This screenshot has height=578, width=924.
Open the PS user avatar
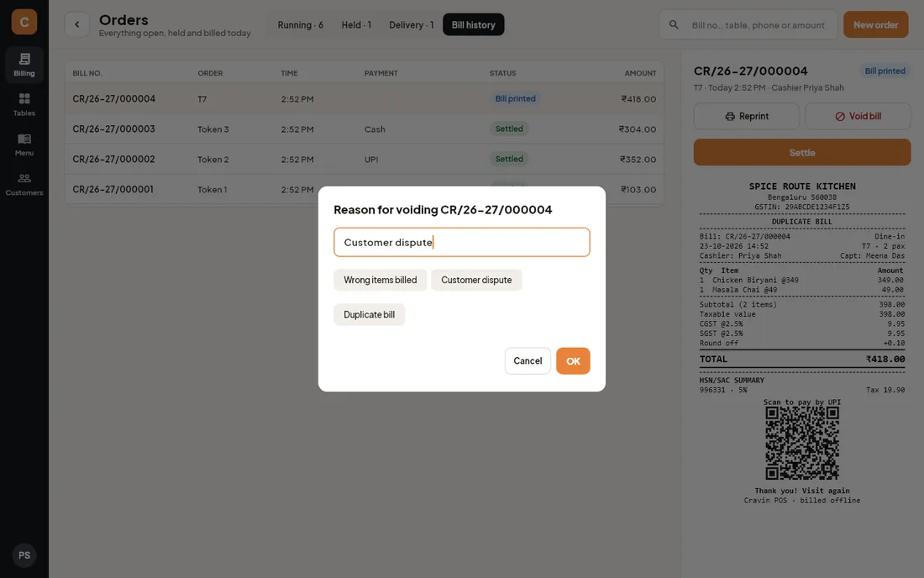click(x=24, y=555)
